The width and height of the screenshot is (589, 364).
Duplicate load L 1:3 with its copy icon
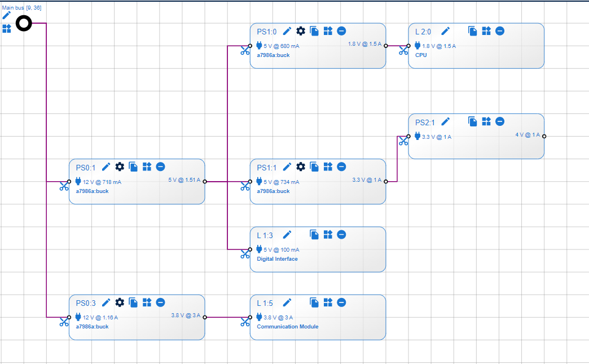click(314, 234)
